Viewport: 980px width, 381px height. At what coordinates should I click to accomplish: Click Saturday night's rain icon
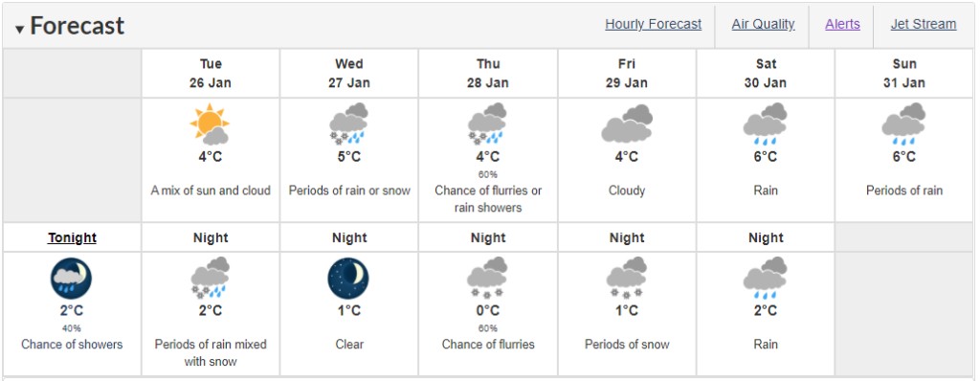[x=765, y=278]
